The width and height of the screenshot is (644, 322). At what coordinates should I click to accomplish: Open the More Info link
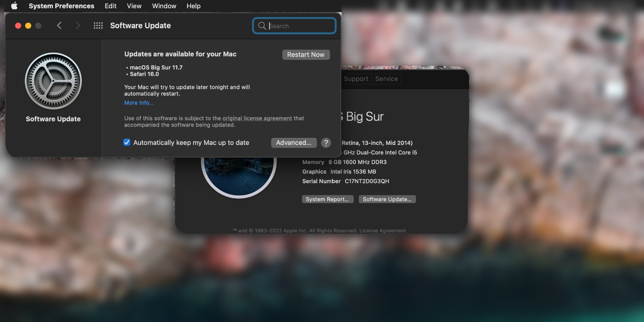coord(139,103)
